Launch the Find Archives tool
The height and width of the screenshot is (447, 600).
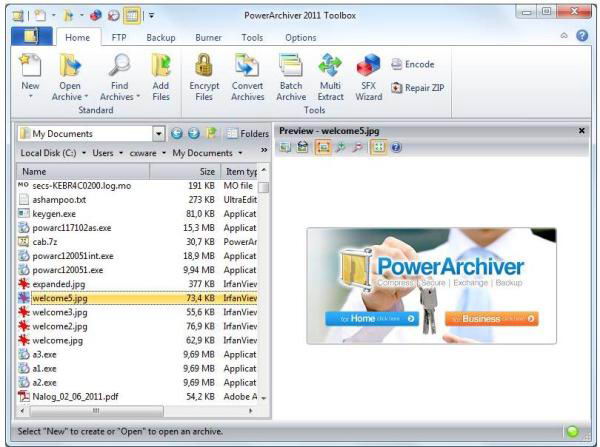[x=119, y=77]
